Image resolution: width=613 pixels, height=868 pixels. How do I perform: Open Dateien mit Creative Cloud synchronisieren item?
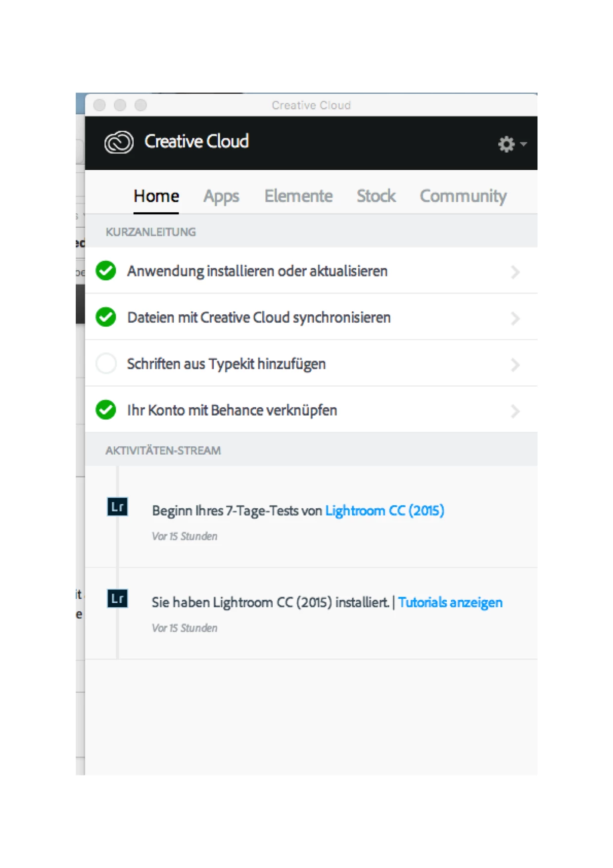(x=311, y=317)
